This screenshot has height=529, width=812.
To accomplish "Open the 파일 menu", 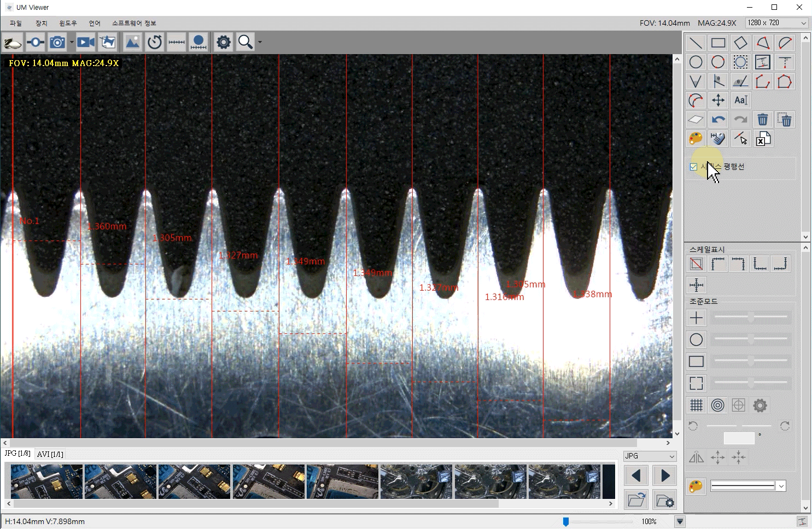I will tap(16, 23).
